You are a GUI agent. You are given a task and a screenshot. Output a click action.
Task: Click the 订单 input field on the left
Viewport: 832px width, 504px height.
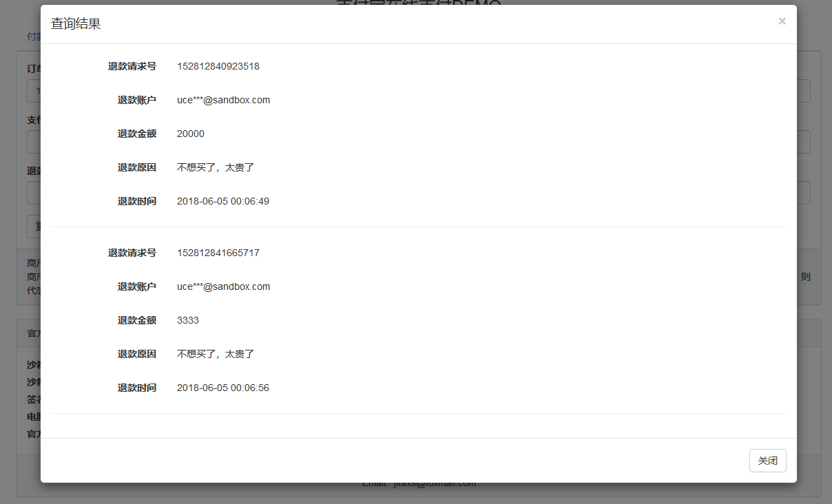pos(34,90)
